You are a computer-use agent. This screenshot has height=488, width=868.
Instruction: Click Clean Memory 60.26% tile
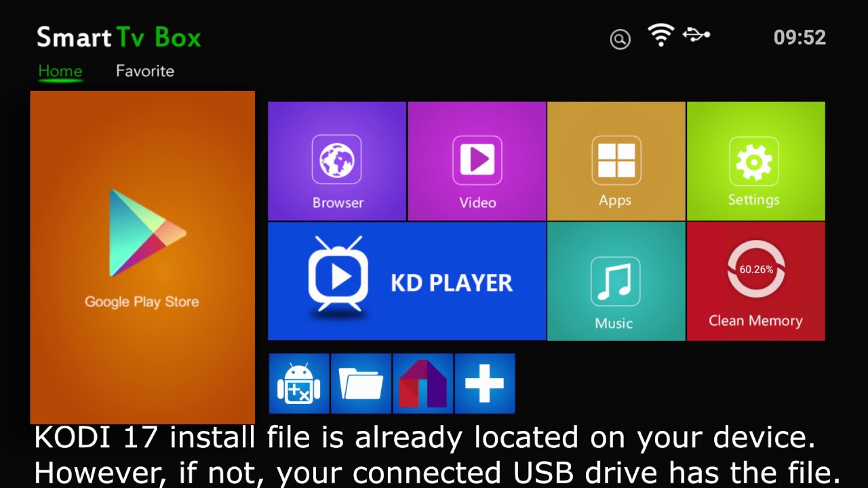click(x=755, y=281)
